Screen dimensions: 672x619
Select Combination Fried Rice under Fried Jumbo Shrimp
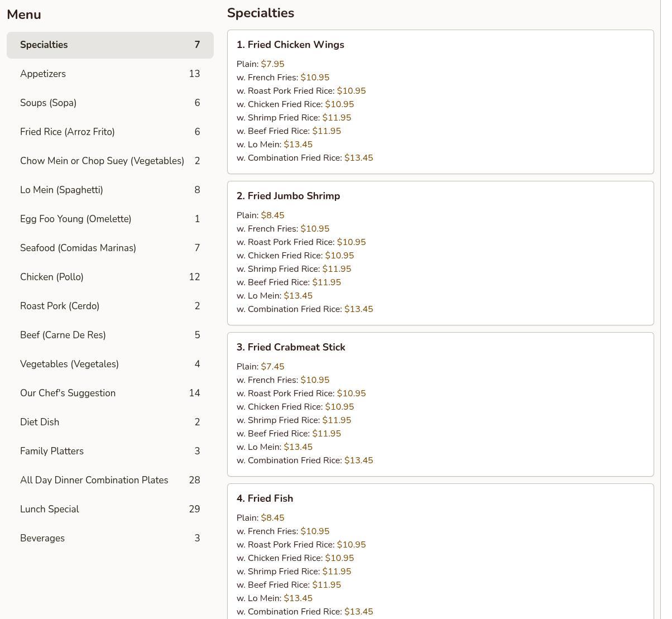tap(305, 309)
